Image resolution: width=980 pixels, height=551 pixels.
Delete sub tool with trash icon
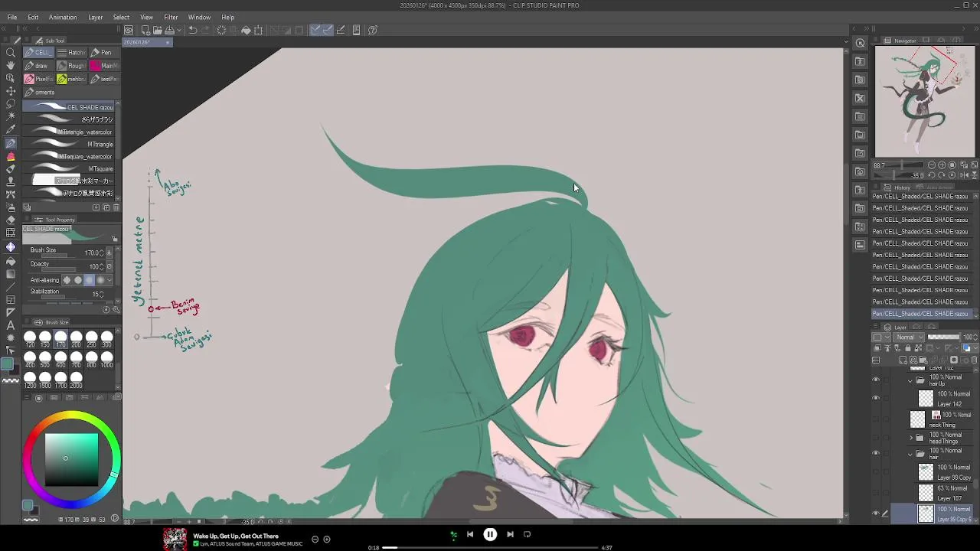(x=116, y=207)
